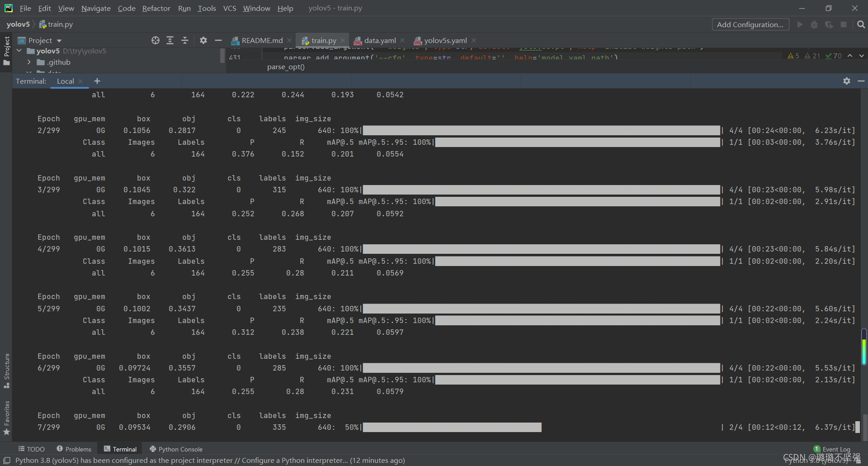
Task: Open the Event Log
Action: tap(832, 449)
